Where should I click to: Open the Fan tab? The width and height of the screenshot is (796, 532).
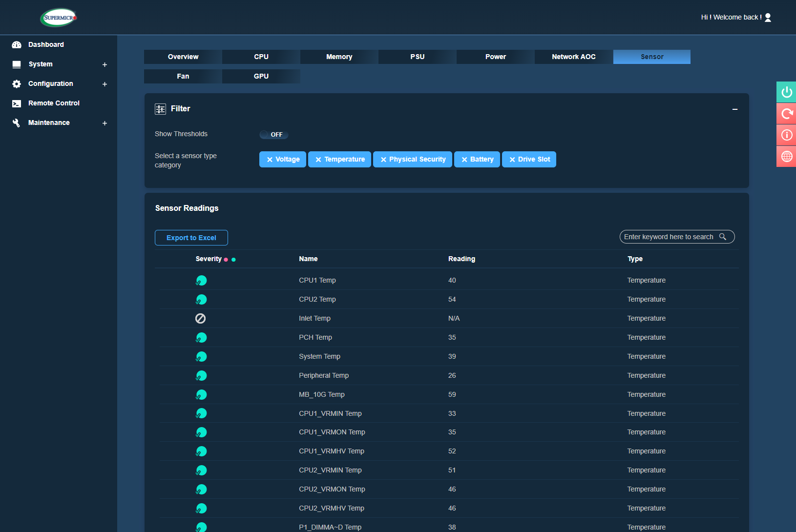pyautogui.click(x=183, y=76)
